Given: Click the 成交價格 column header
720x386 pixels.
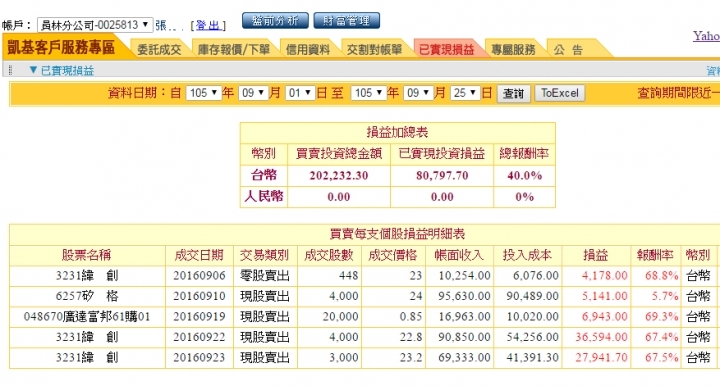Looking at the screenshot, I should pos(393,255).
